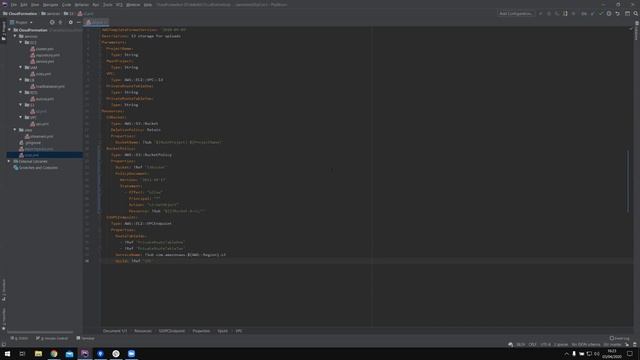
Task: Collapse the RDS folder
Action: click(21, 92)
